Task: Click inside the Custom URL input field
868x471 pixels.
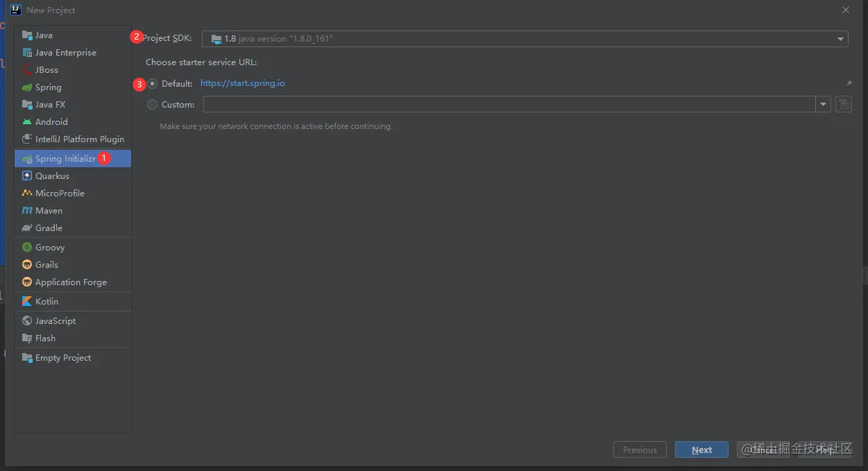Action: pos(509,105)
